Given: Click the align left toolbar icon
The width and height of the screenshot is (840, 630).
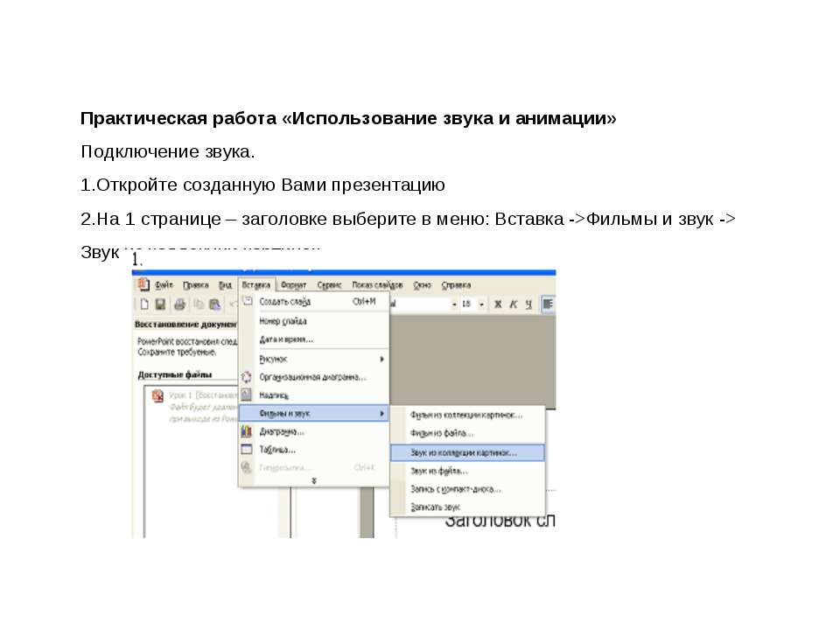Looking at the screenshot, I should [x=548, y=304].
